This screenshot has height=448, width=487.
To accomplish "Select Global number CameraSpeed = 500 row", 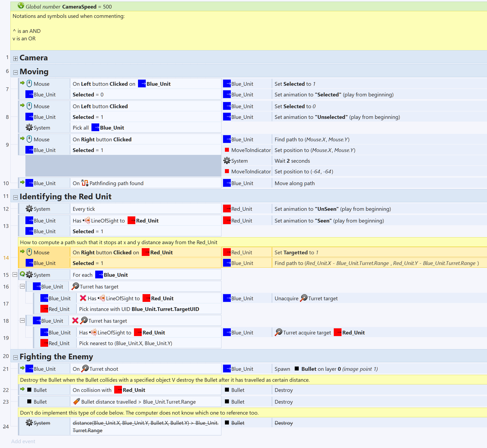I will click(x=249, y=6).
